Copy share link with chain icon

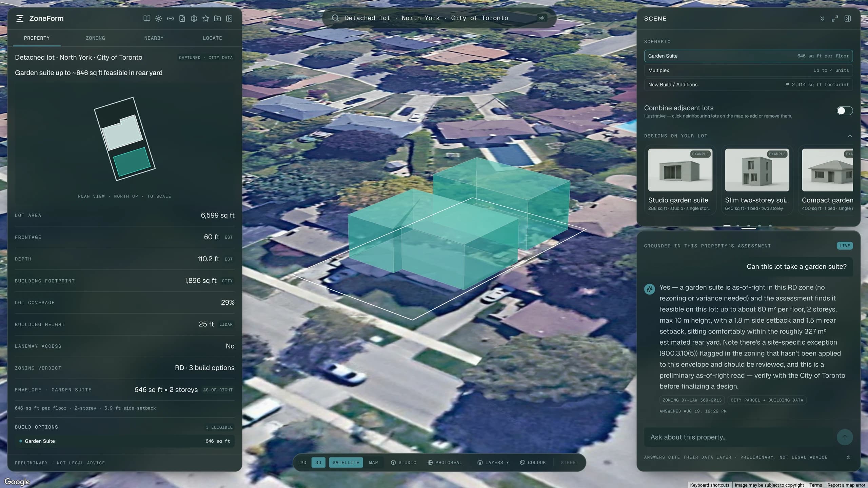pos(171,19)
